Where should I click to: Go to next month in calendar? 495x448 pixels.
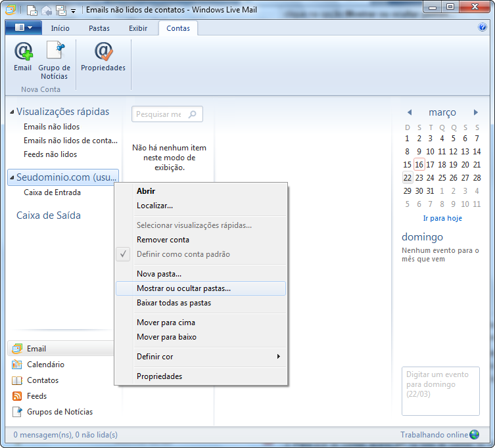pos(476,112)
